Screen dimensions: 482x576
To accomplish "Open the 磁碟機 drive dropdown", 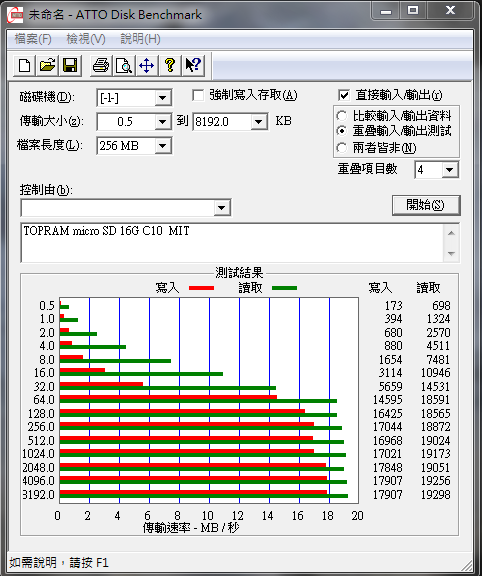I will [x=162, y=98].
